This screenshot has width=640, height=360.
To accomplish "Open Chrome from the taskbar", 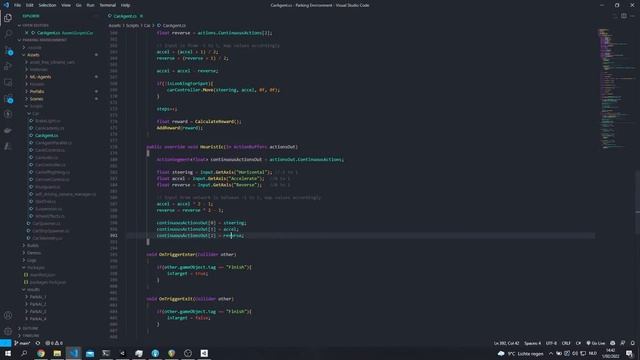I will tap(41, 353).
